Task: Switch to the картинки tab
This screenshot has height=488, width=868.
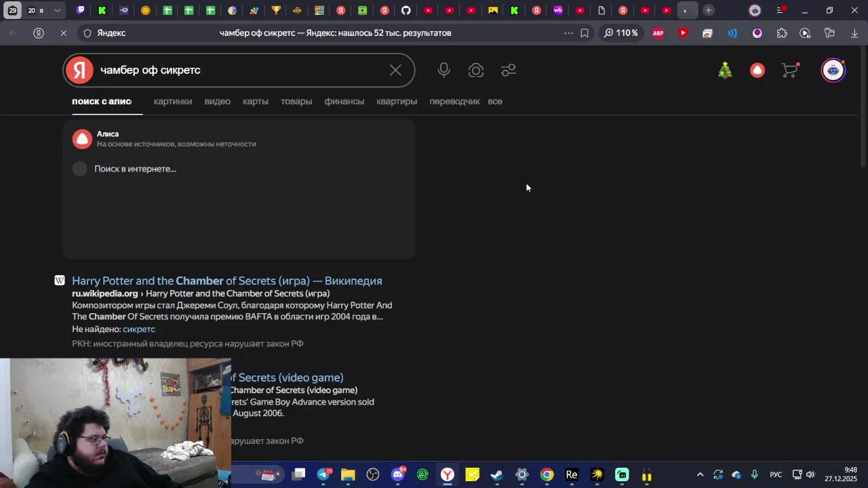Action: 173,101
